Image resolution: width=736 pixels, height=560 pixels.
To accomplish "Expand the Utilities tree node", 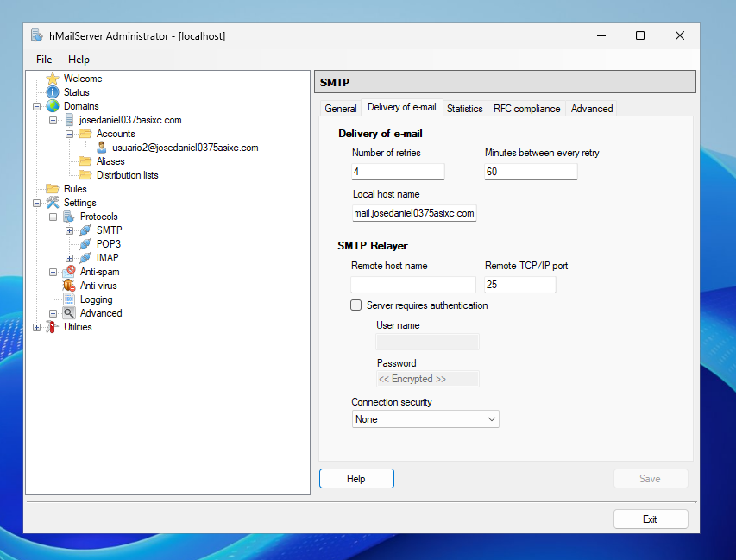I will point(36,328).
